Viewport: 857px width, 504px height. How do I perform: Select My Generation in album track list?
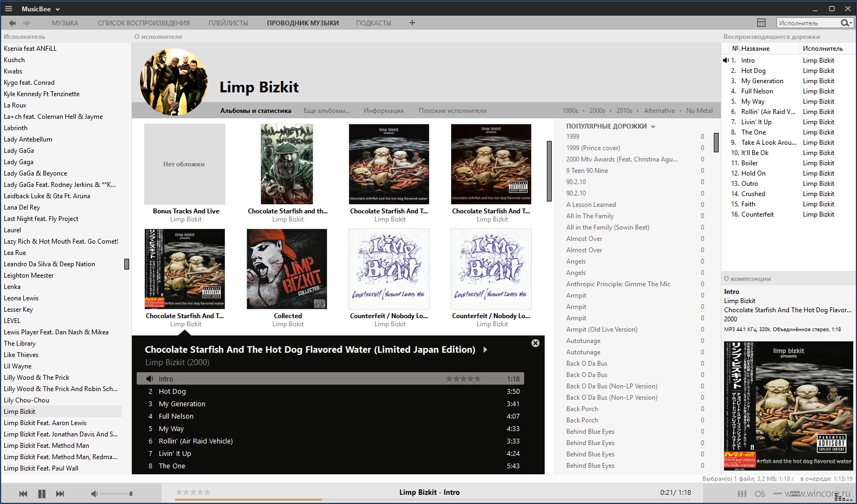pos(330,404)
